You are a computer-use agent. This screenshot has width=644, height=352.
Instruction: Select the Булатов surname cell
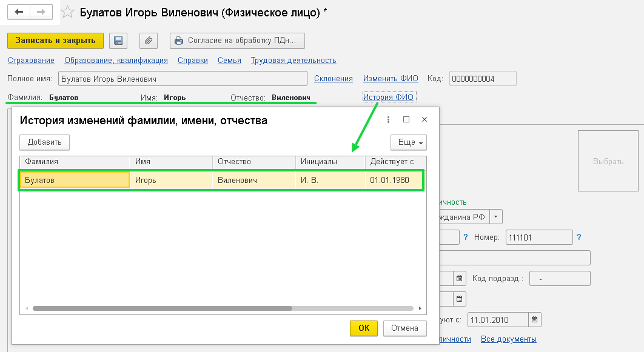[75, 180]
